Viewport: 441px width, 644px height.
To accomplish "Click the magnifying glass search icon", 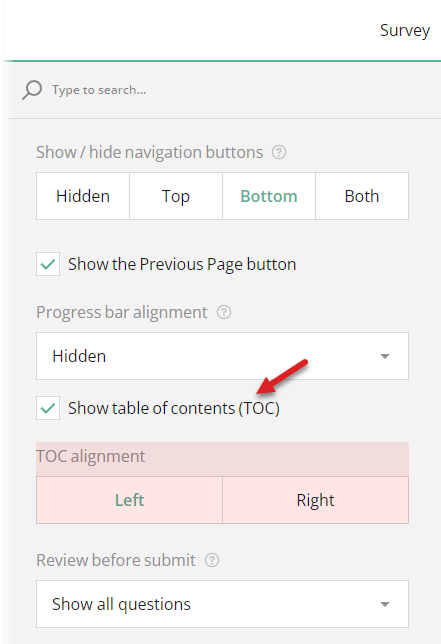I will pyautogui.click(x=32, y=90).
